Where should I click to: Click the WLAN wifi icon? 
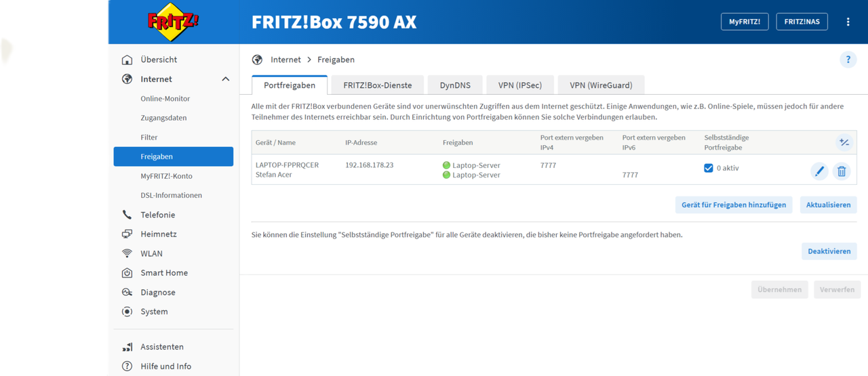coord(127,253)
